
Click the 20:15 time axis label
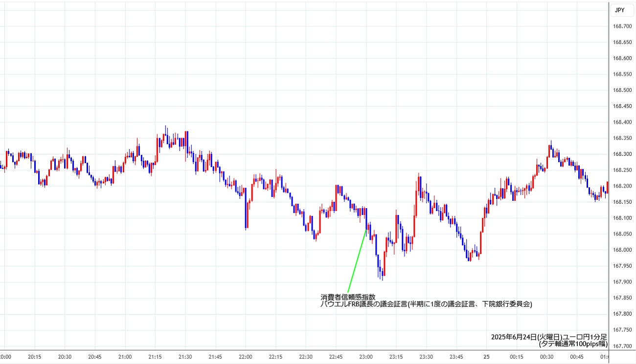pyautogui.click(x=35, y=357)
